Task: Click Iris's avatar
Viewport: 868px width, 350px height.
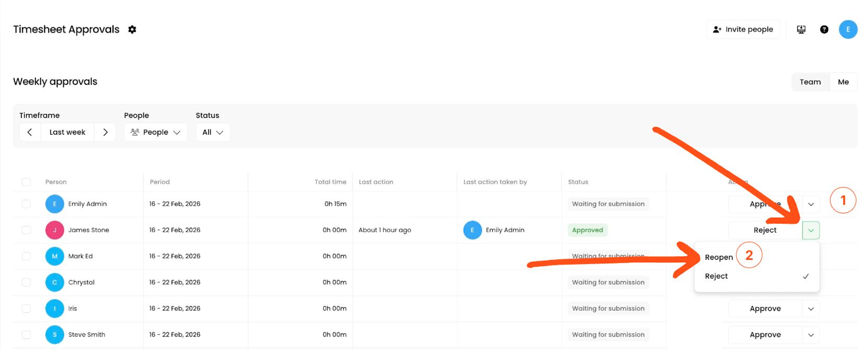Action: coord(55,309)
